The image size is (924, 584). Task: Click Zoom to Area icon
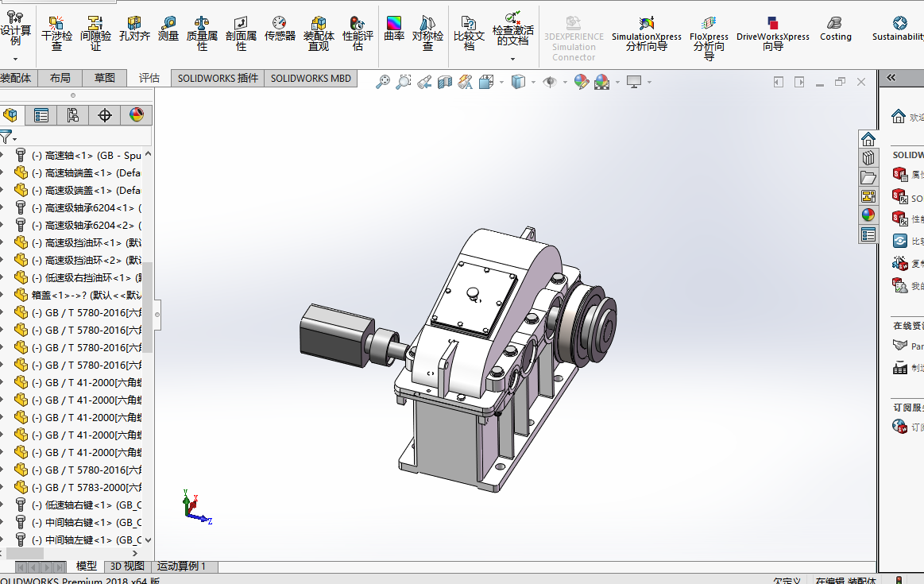[x=404, y=82]
